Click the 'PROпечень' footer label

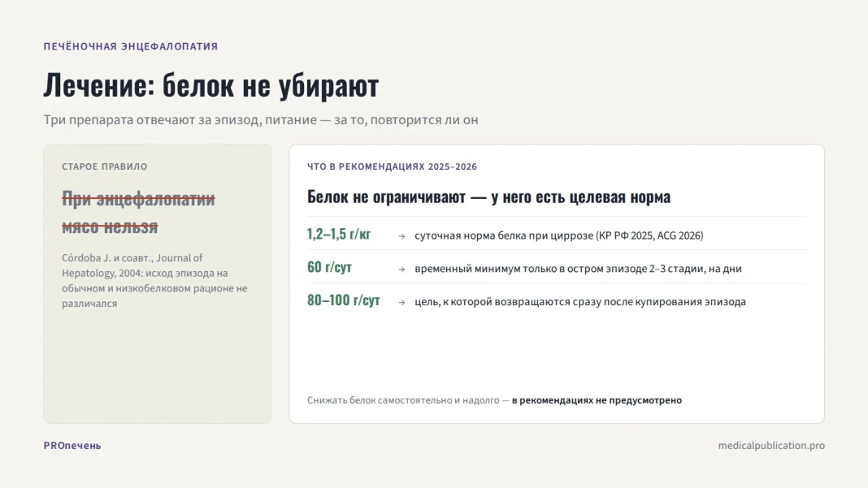(x=72, y=446)
